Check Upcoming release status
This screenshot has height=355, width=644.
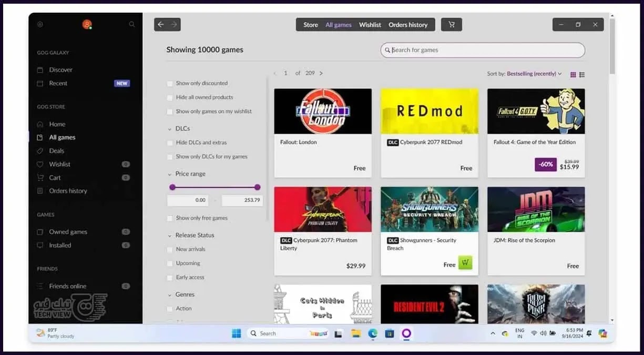(x=170, y=263)
